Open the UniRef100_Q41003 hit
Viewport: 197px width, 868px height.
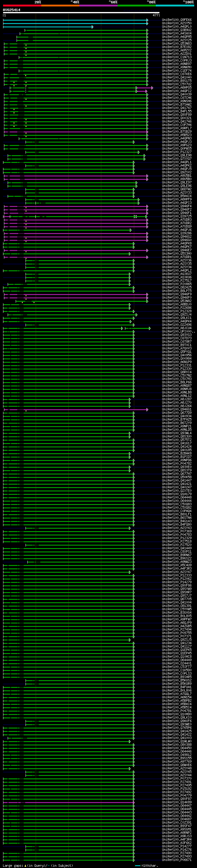tap(176, 738)
